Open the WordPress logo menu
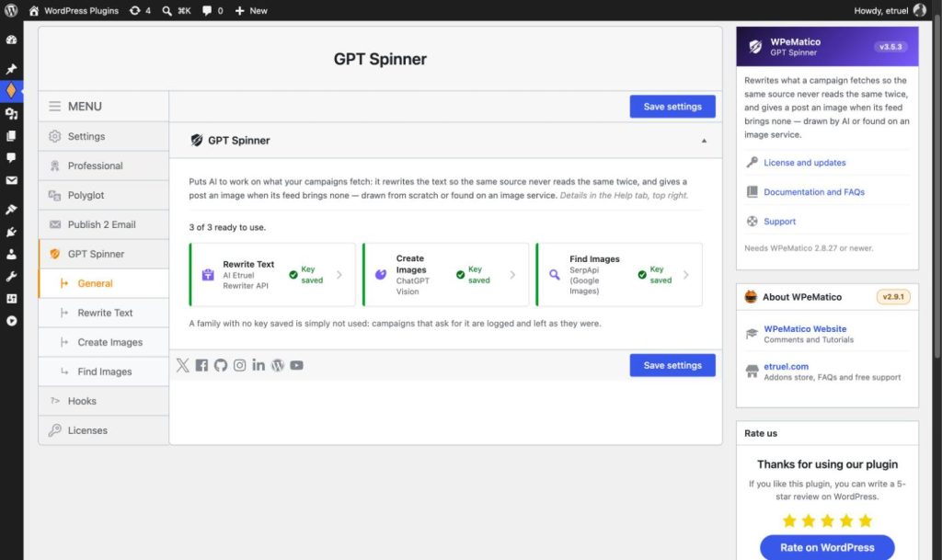Image resolution: width=942 pixels, height=560 pixels. (11, 10)
